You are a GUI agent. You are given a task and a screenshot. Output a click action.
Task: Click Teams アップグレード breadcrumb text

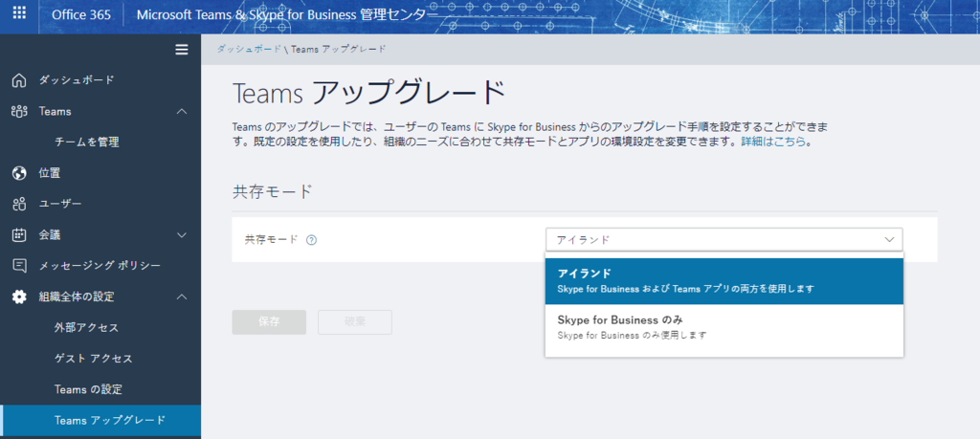click(x=339, y=49)
